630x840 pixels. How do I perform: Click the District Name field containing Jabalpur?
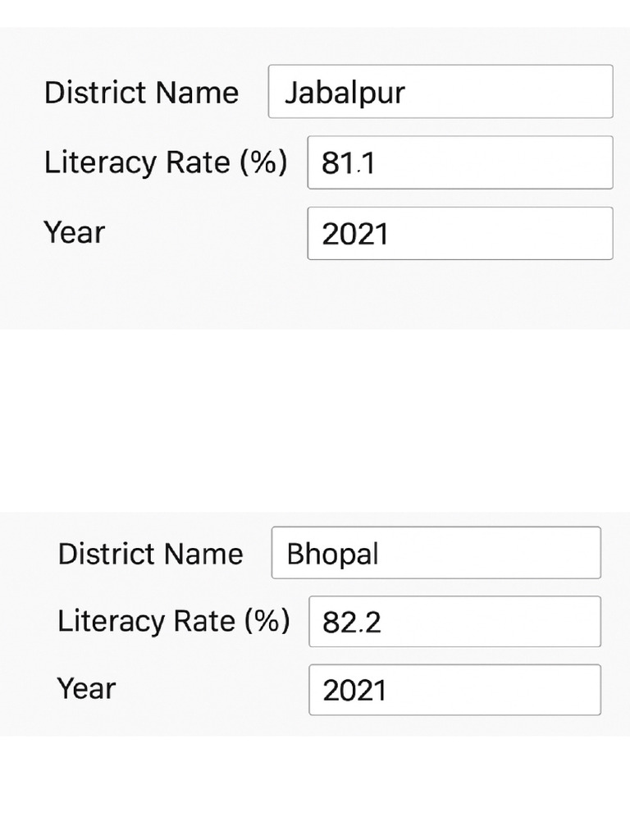[x=441, y=92]
